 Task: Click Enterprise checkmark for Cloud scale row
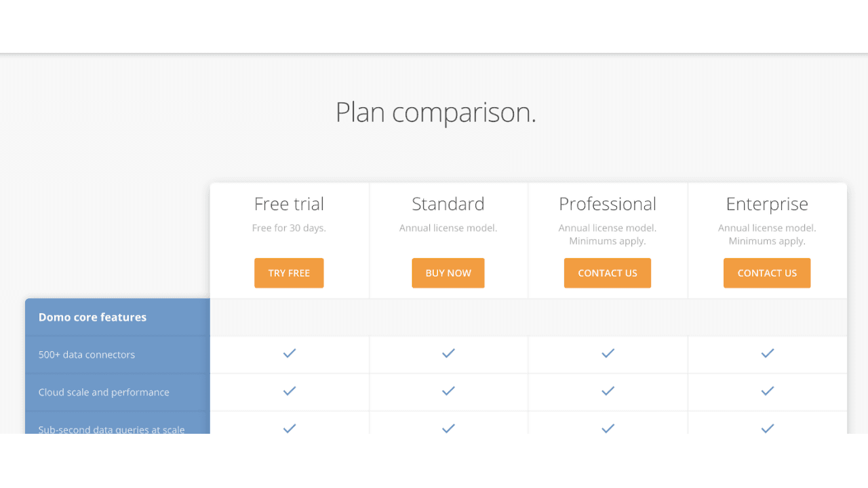point(768,391)
